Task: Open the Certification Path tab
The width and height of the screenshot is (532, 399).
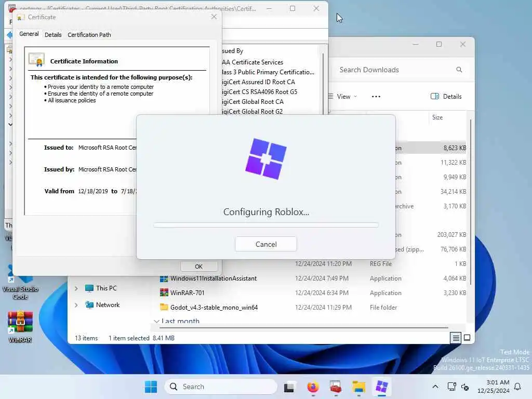Action: point(89,35)
